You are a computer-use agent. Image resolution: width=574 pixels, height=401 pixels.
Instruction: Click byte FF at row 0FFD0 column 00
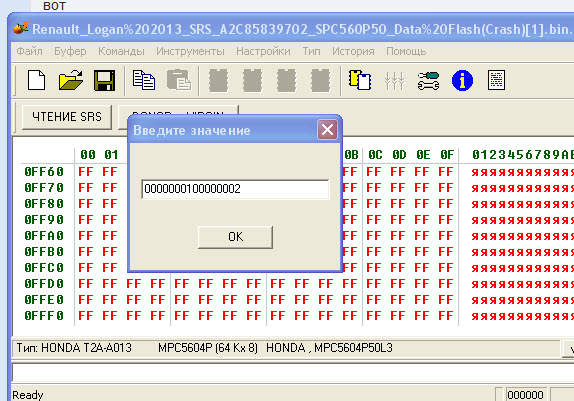[86, 284]
